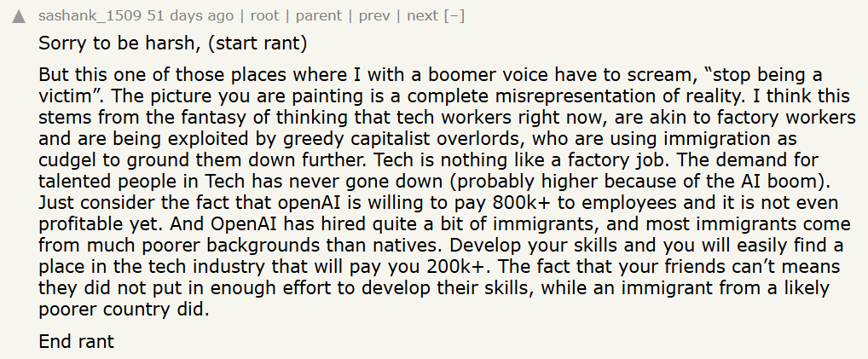Click the 'End rant' line
This screenshot has width=868, height=359.
[x=76, y=341]
